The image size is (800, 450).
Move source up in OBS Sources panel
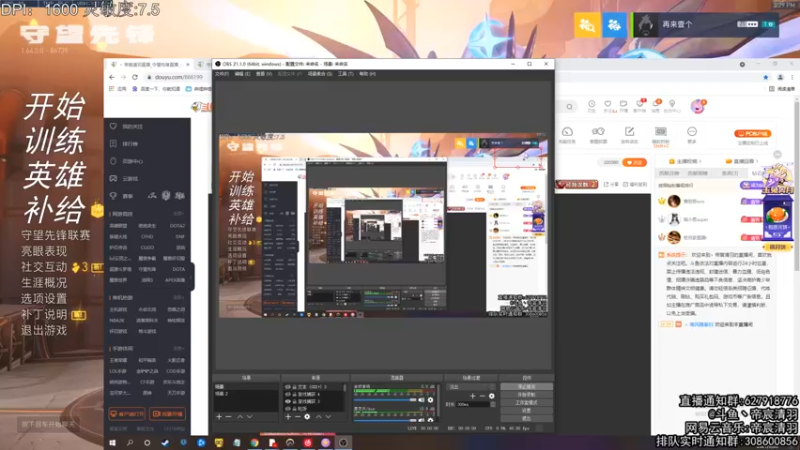tap(318, 417)
